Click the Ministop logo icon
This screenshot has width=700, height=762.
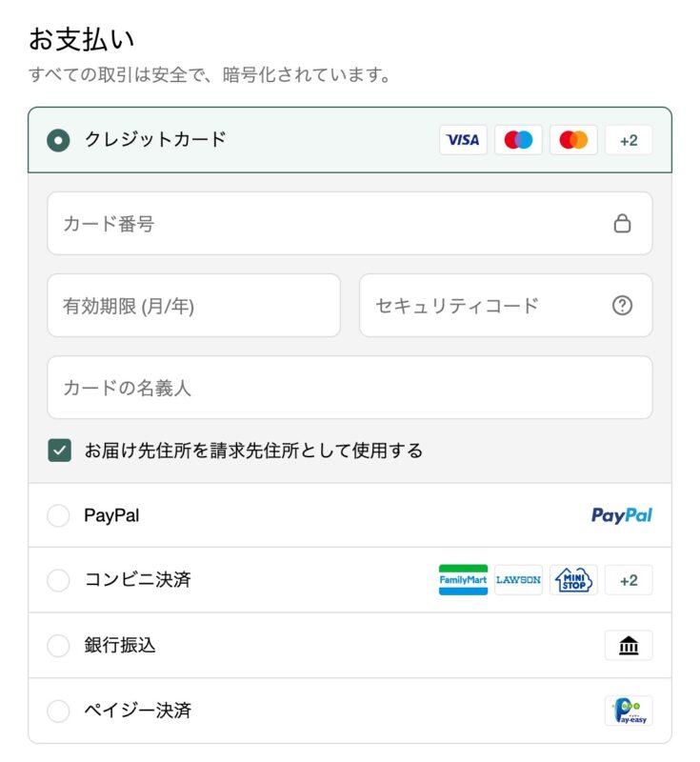click(x=573, y=580)
